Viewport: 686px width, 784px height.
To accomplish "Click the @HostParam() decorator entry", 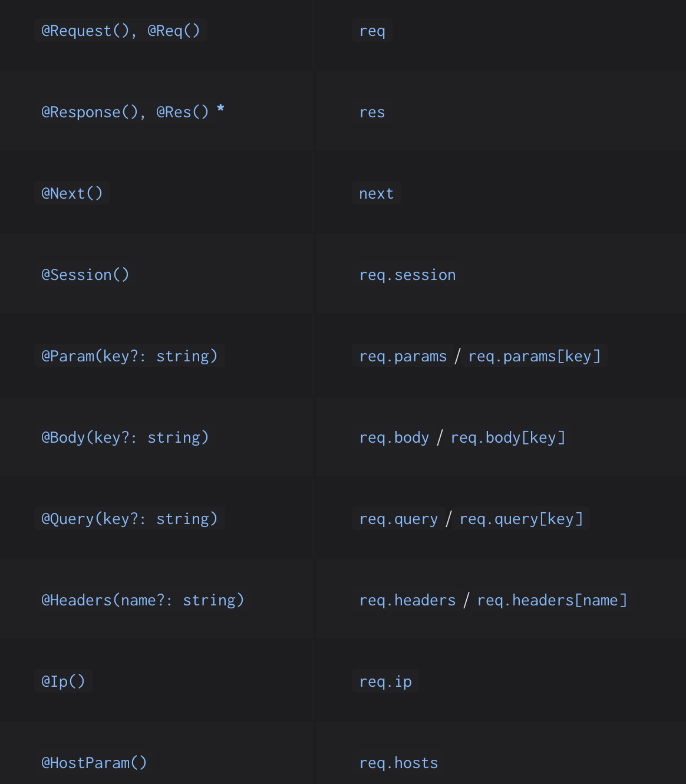I will tap(94, 763).
